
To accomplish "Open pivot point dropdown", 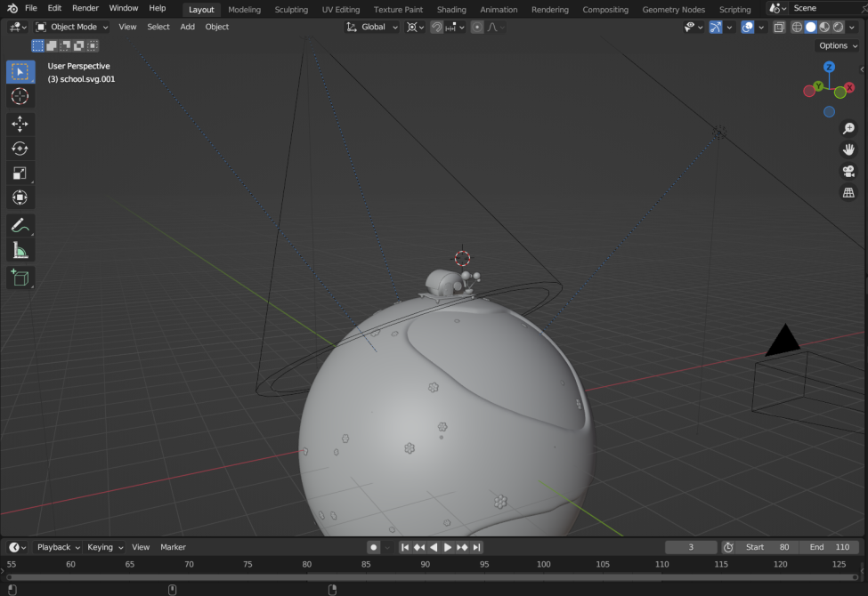I will 415,27.
